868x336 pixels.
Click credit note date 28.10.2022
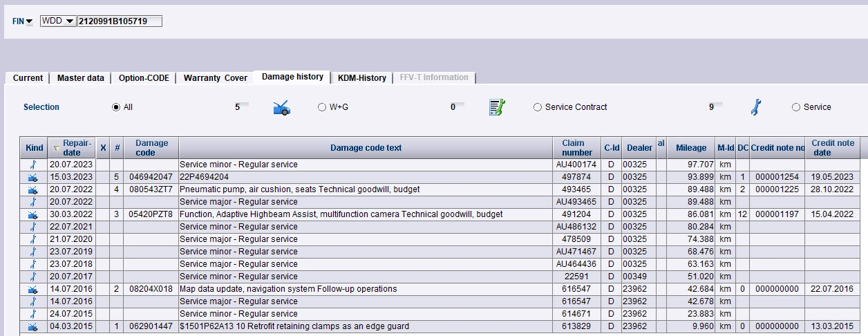pyautogui.click(x=833, y=189)
